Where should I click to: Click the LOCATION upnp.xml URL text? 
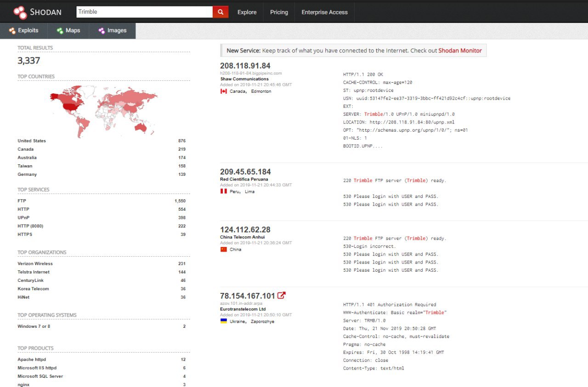click(412, 122)
